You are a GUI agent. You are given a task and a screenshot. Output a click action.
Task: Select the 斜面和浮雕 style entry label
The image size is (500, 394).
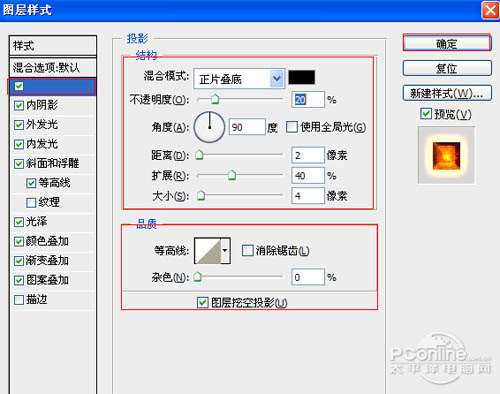pos(53,163)
